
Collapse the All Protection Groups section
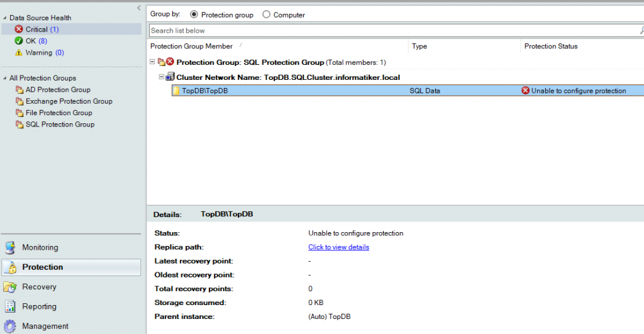click(5, 77)
